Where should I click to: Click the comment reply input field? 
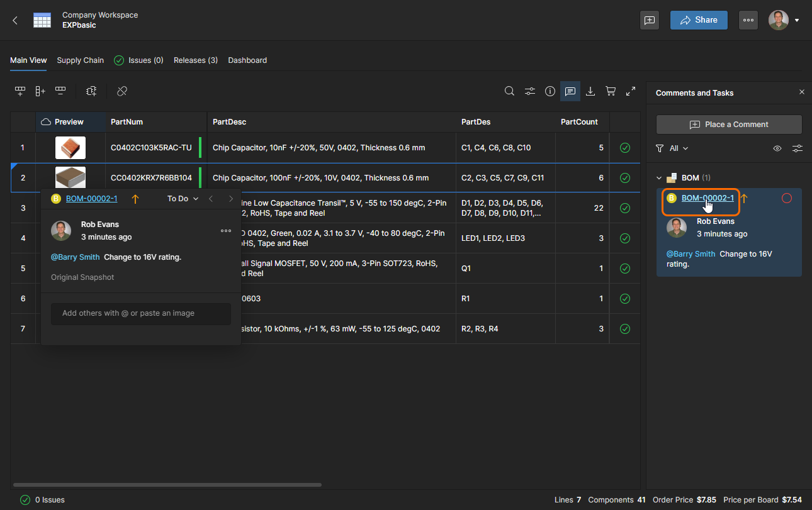click(141, 313)
